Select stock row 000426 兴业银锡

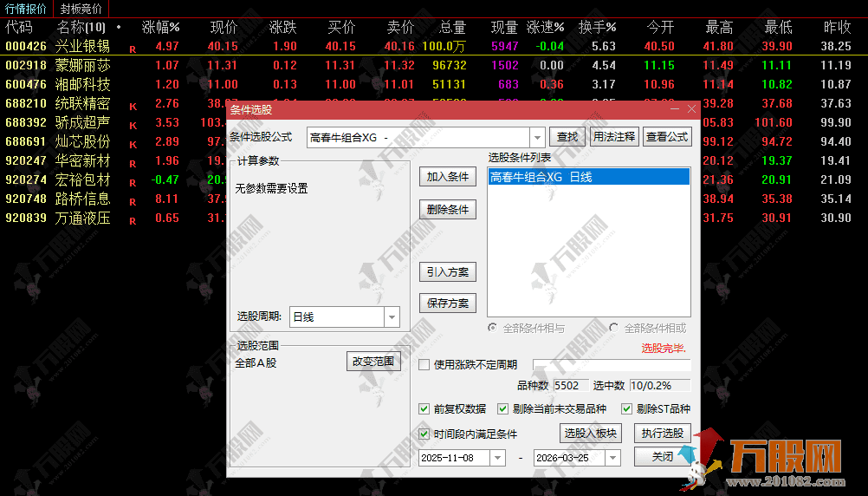(x=434, y=46)
